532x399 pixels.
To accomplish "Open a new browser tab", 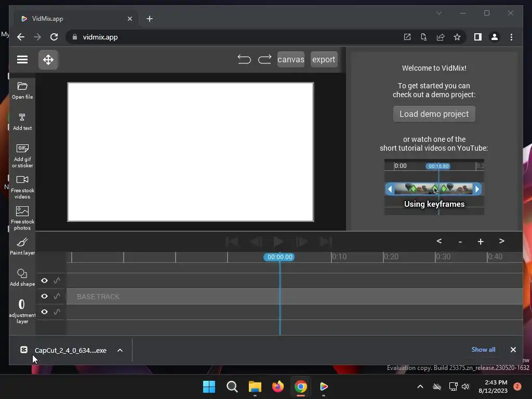I will click(150, 19).
